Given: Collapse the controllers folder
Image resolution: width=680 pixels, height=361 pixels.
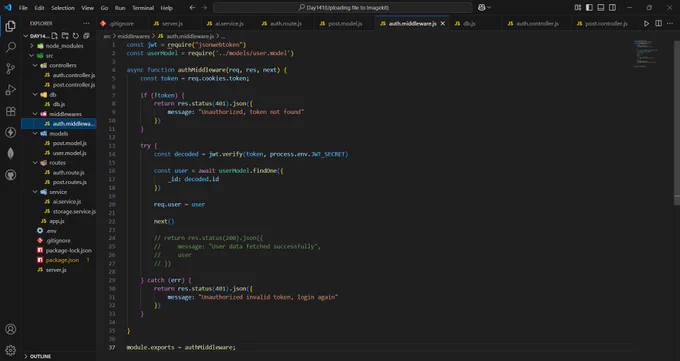Looking at the screenshot, I should click(x=35, y=65).
